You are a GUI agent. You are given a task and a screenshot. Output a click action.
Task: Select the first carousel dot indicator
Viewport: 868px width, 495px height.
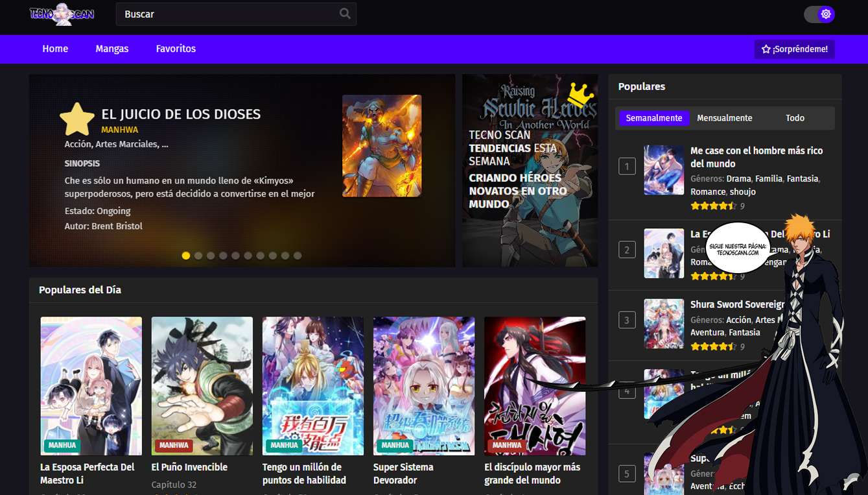pos(186,256)
